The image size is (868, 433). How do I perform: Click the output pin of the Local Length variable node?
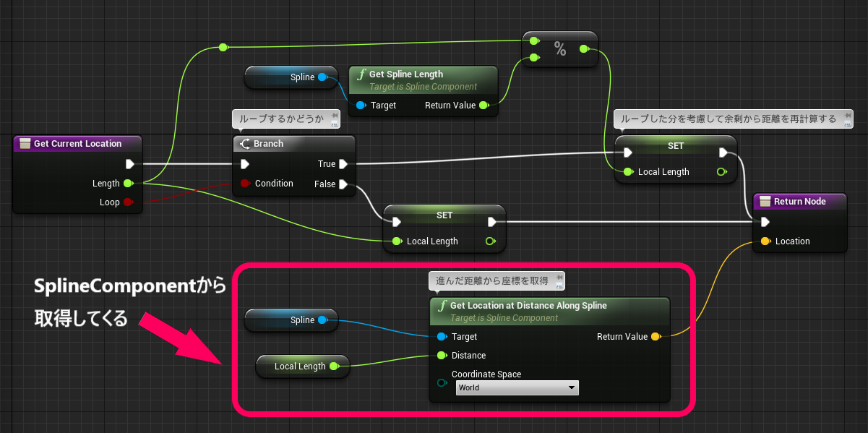tap(334, 366)
